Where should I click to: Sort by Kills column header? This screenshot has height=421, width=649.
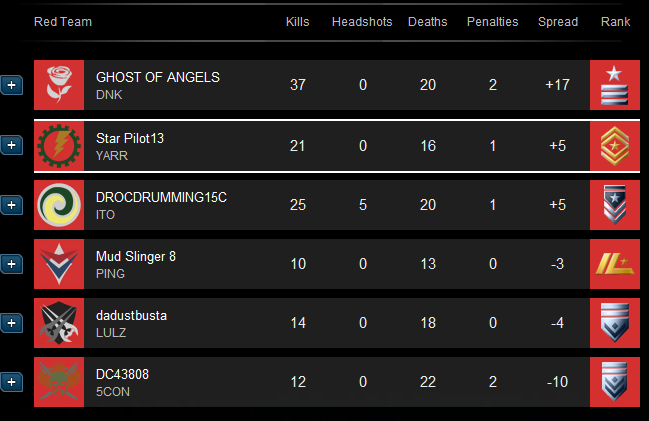click(x=297, y=21)
